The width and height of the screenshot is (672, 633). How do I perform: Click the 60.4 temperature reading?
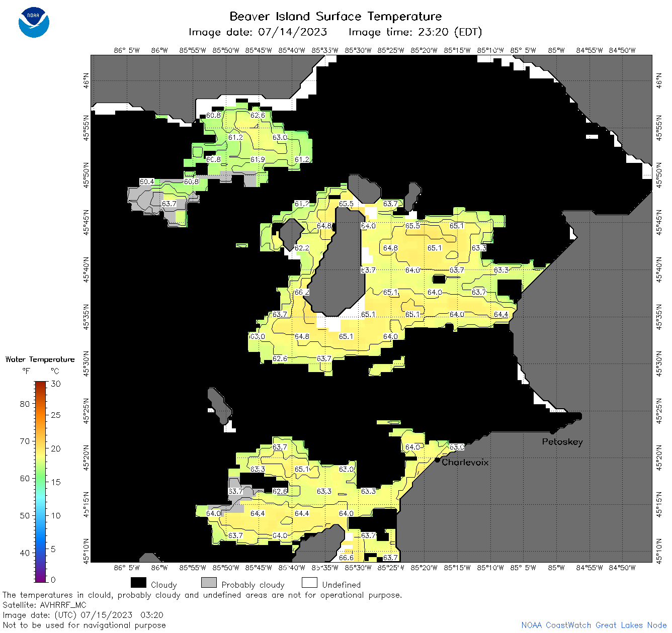click(147, 182)
